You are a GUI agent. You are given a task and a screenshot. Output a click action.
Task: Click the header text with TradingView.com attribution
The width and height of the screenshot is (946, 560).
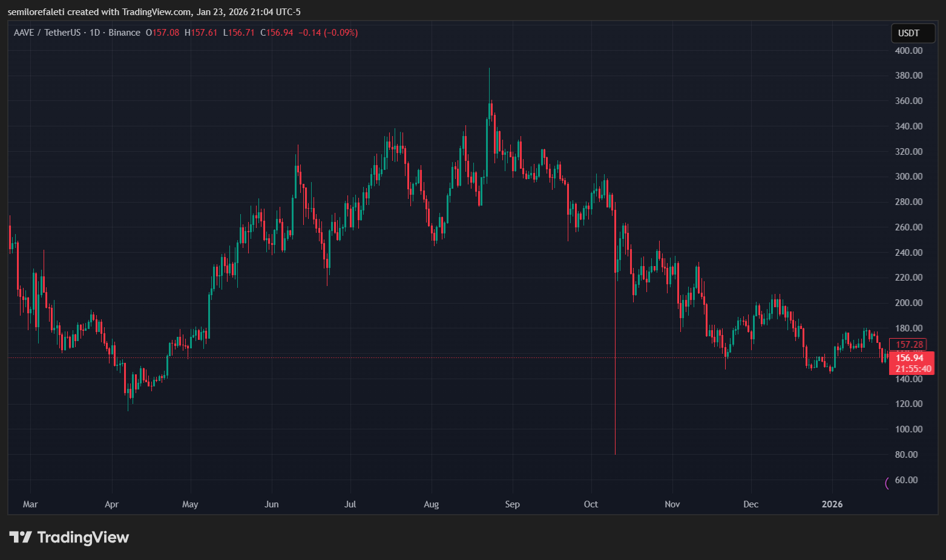(x=154, y=12)
